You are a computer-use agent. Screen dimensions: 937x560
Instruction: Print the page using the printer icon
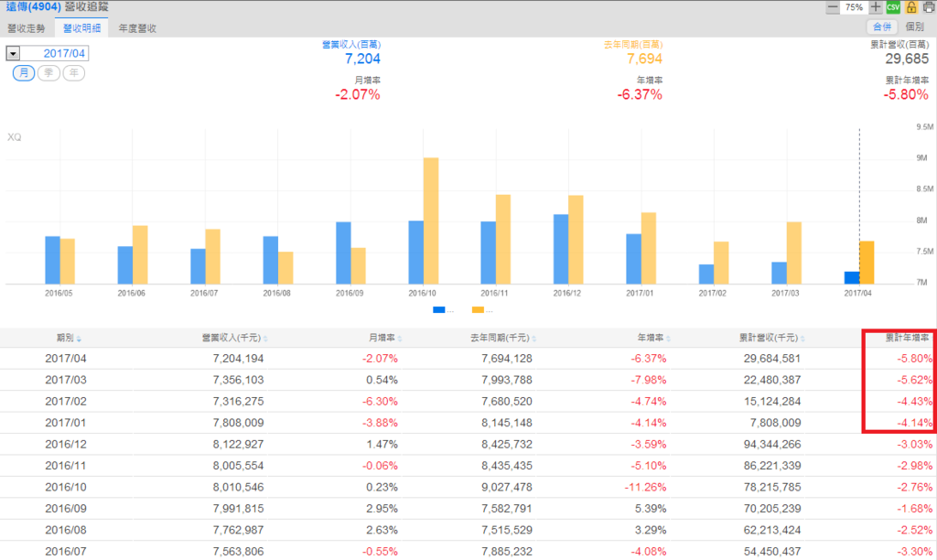tap(930, 7)
